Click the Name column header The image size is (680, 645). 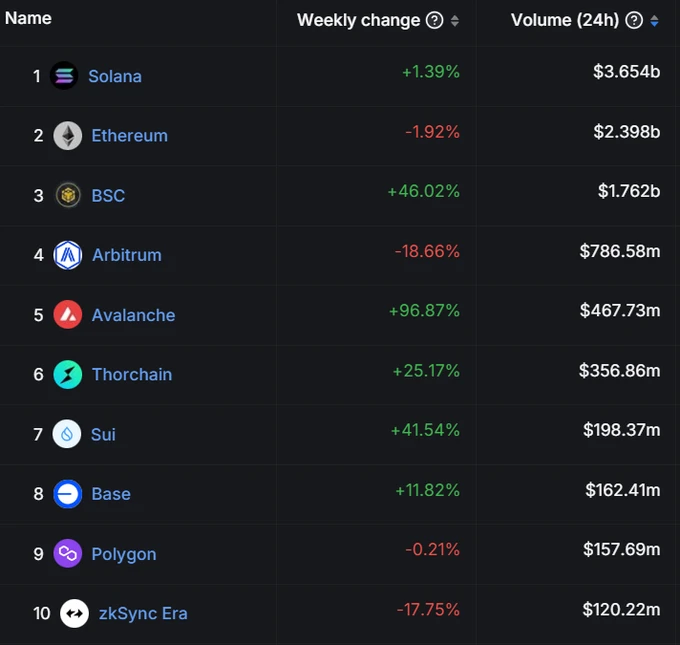(28, 18)
